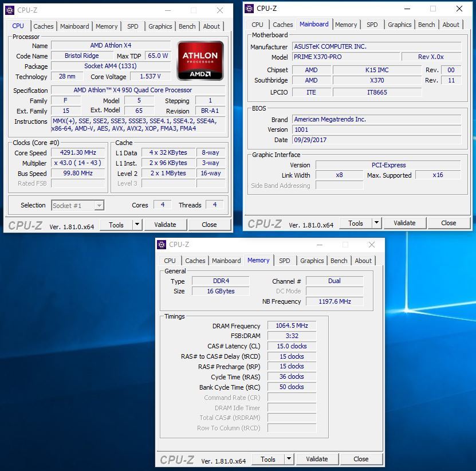Select SPD tab in CPU window
Viewport: 476px width, 471px height.
133,26
